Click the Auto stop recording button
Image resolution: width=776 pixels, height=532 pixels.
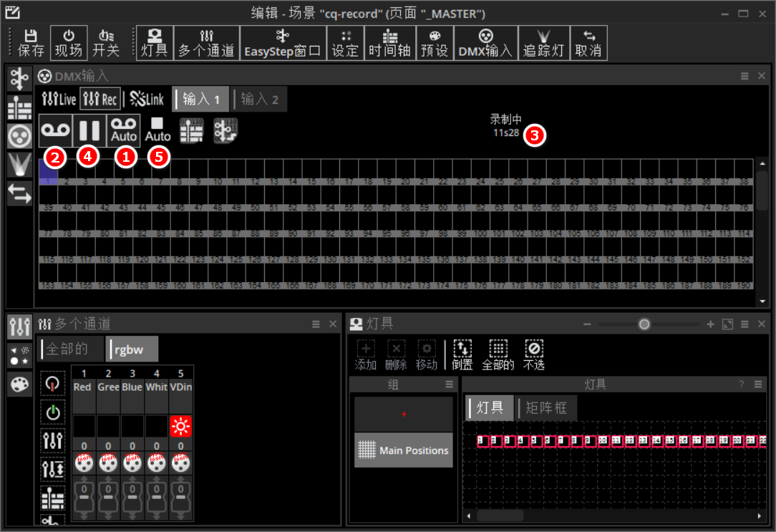pos(157,130)
